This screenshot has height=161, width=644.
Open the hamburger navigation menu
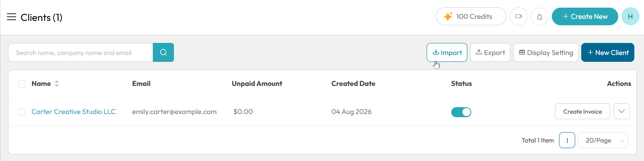[12, 17]
